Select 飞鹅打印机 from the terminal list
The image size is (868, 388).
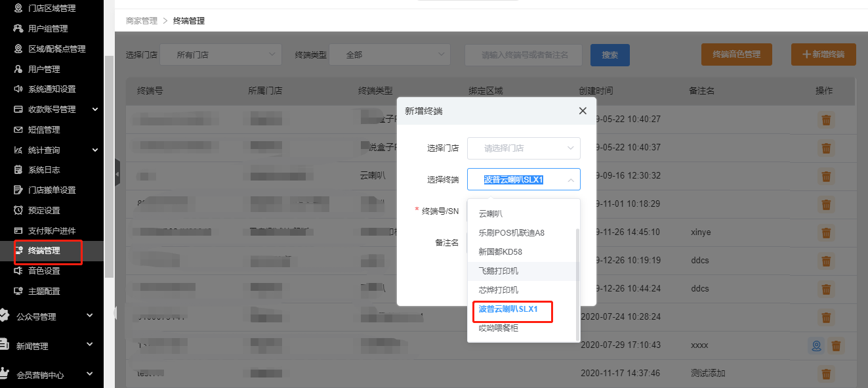(x=499, y=271)
